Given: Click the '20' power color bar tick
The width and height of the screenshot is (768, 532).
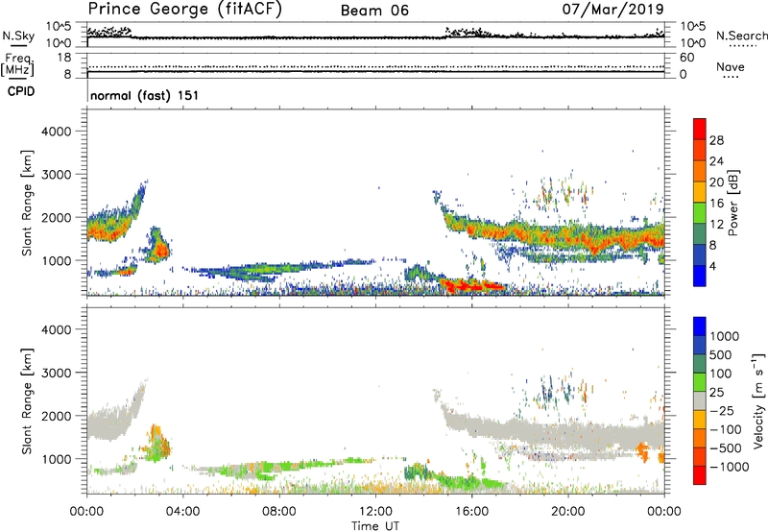Looking at the screenshot, I should [716, 182].
